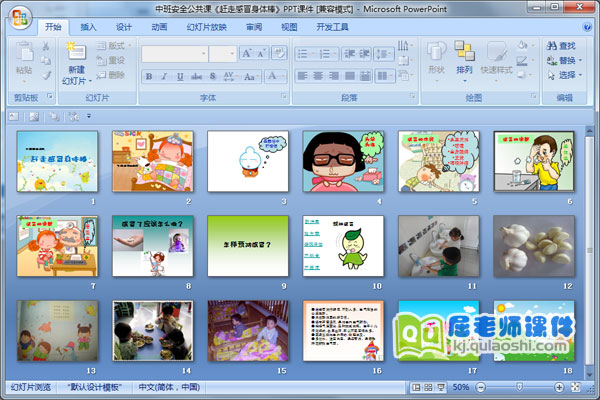The width and height of the screenshot is (600, 400).
Task: Increase list indent level
Action: click(364, 54)
